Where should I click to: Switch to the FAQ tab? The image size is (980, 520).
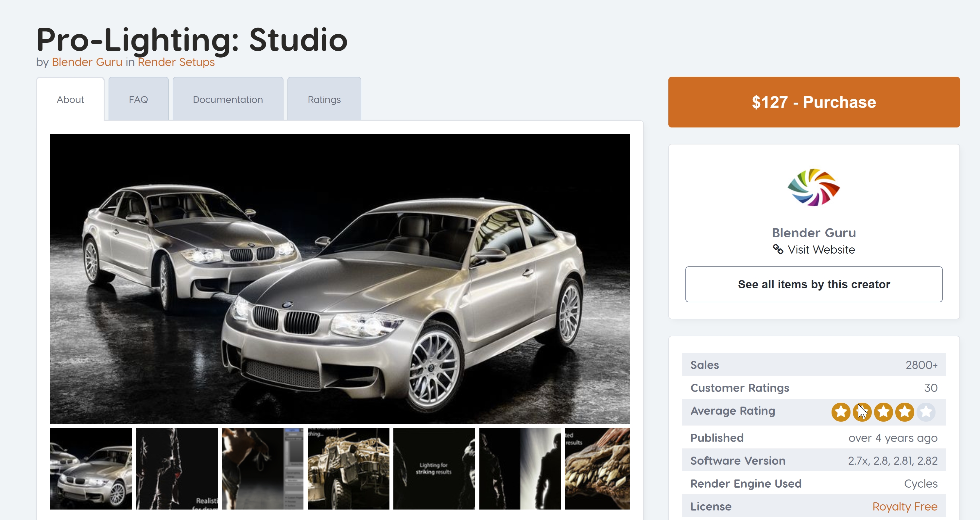tap(138, 100)
